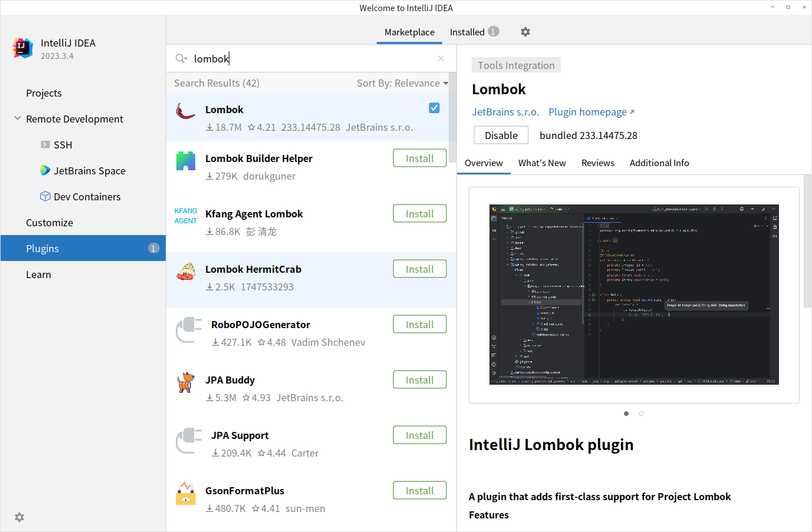This screenshot has height=532, width=812.
Task: Click the JPA Support plug icon
Action: [189, 440]
